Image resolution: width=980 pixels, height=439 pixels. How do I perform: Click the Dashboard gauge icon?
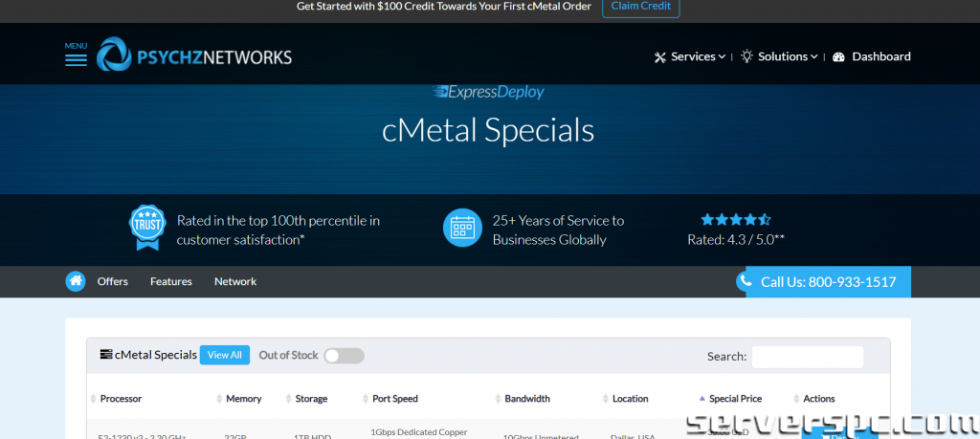[839, 57]
